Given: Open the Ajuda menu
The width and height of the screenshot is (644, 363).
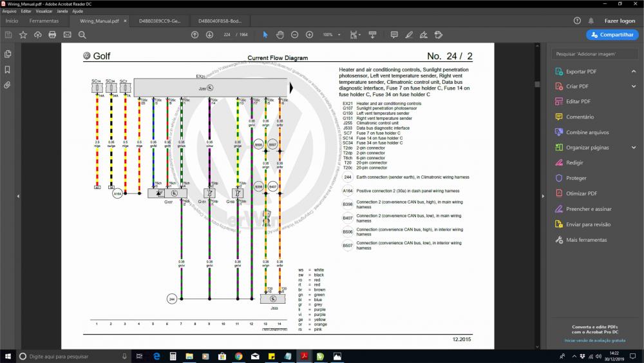Looking at the screenshot, I should click(78, 11).
